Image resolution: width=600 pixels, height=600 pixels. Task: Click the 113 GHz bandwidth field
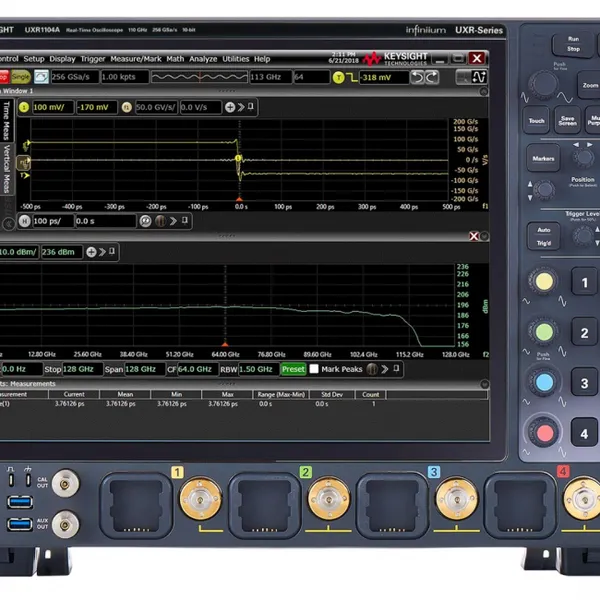tap(271, 77)
